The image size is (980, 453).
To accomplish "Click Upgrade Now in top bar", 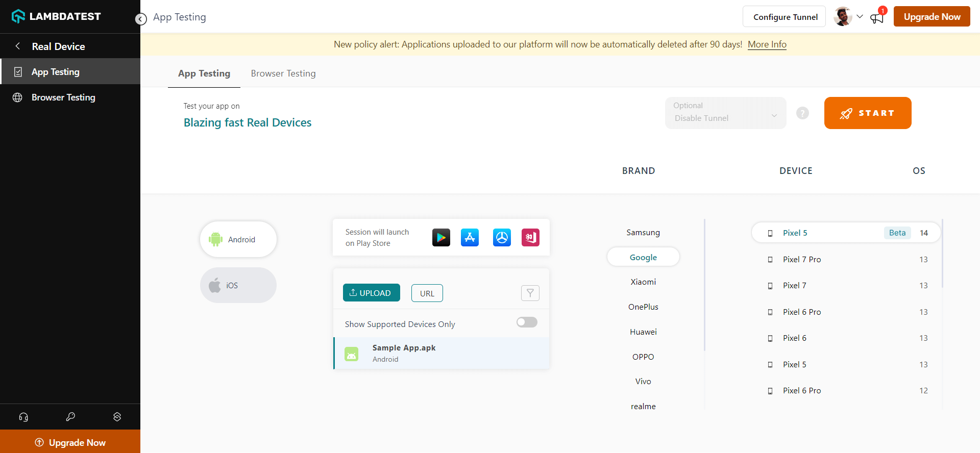I will click(x=932, y=17).
